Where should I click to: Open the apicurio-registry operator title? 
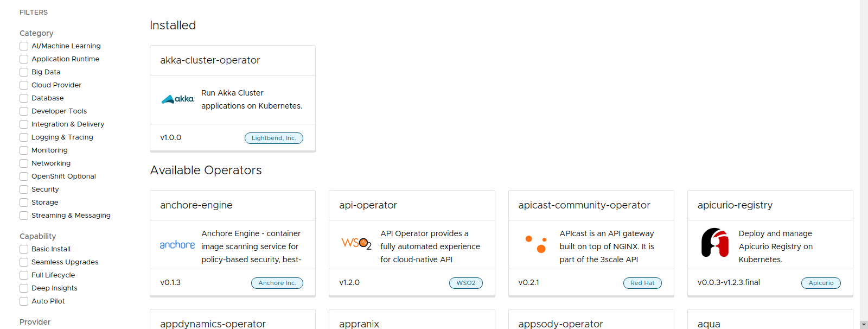coord(735,205)
